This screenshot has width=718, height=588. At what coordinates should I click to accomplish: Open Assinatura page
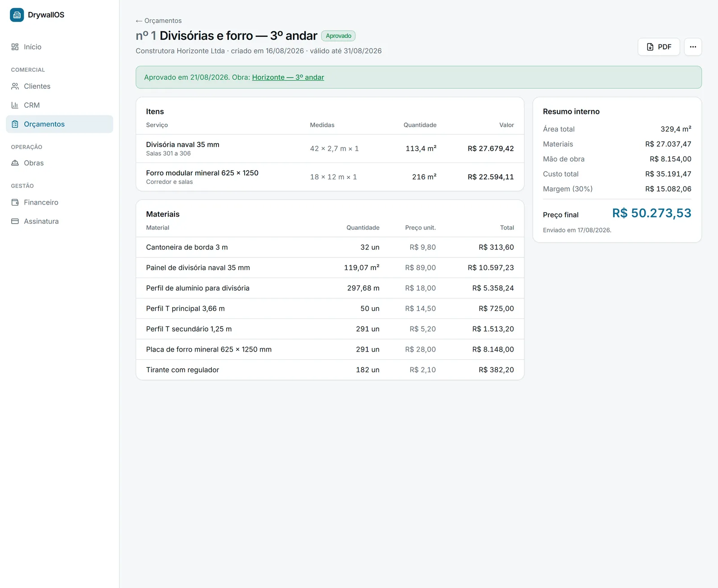pyautogui.click(x=59, y=221)
